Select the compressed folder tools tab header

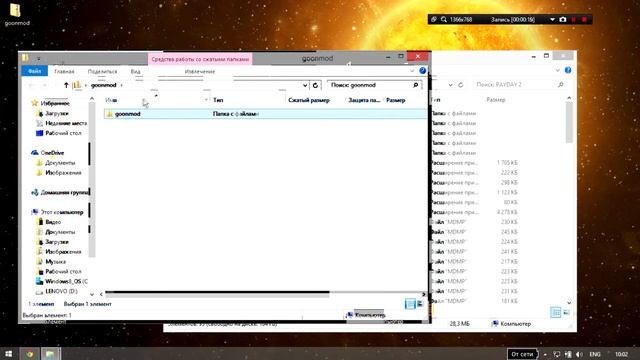(x=200, y=59)
